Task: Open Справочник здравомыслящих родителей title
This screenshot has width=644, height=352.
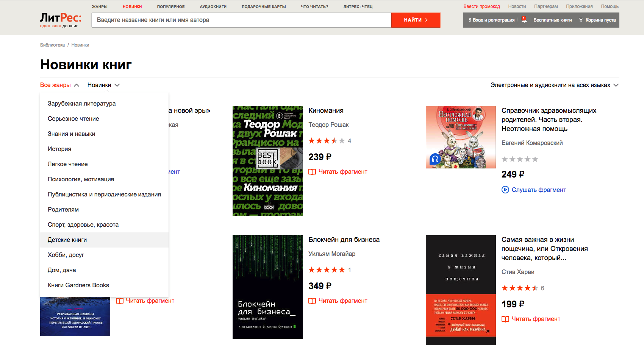Action: (549, 120)
